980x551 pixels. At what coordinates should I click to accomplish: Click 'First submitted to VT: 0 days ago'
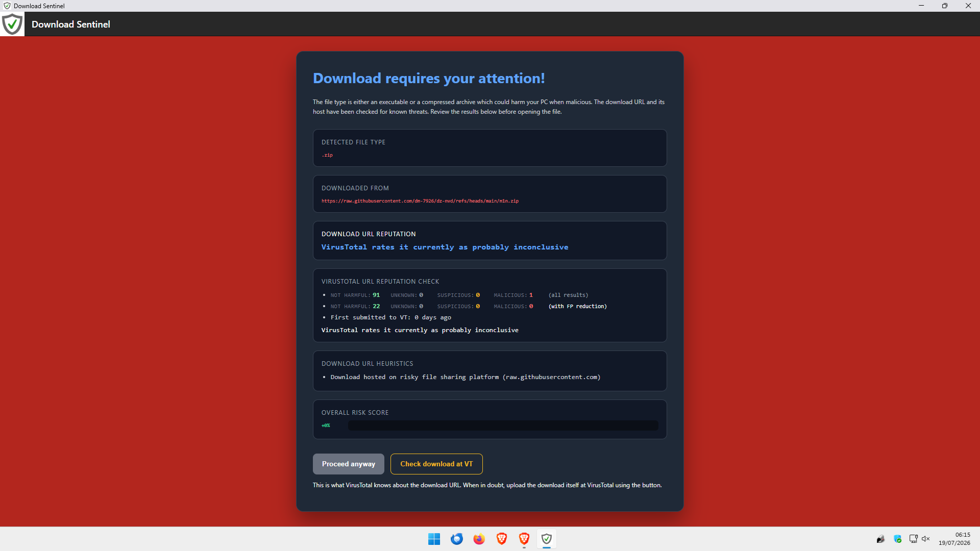(391, 317)
